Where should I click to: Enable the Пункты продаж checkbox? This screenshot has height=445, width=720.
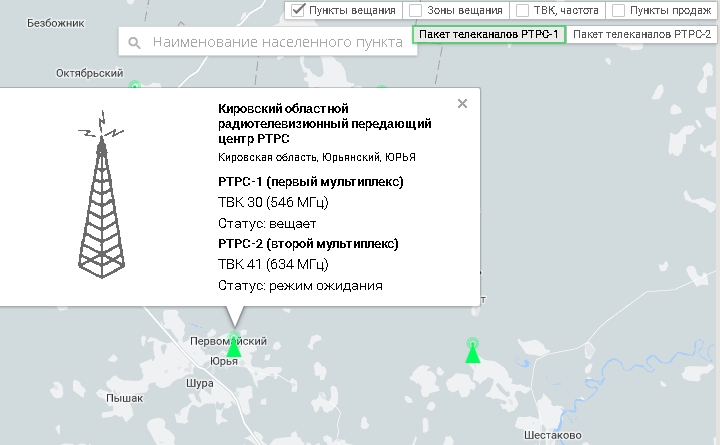coord(619,10)
